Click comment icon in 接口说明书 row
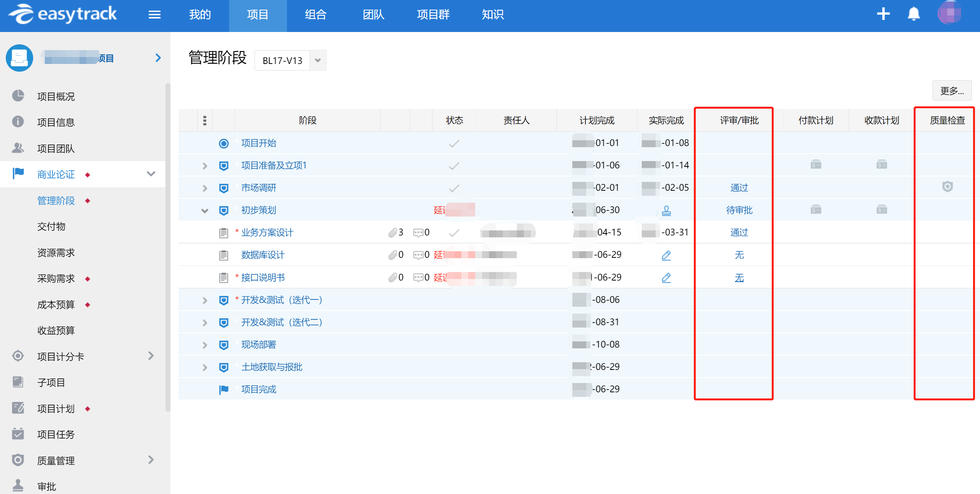The width and height of the screenshot is (980, 494). tap(418, 277)
